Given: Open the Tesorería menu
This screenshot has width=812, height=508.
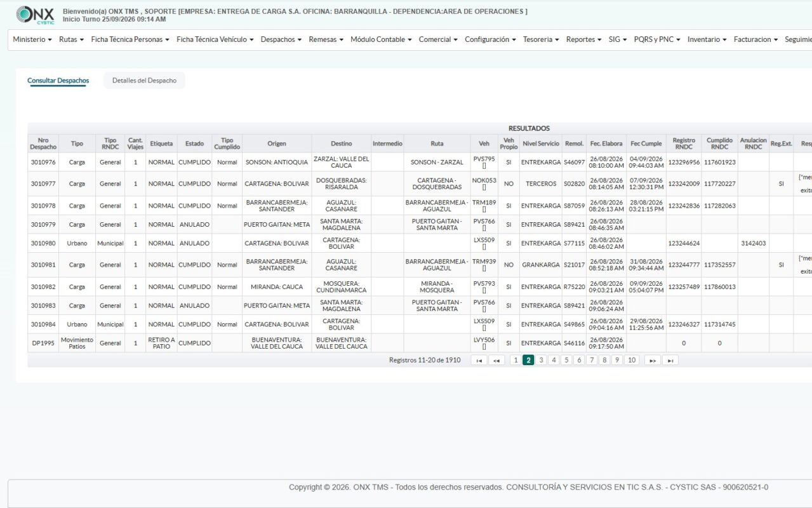Looking at the screenshot, I should point(541,39).
